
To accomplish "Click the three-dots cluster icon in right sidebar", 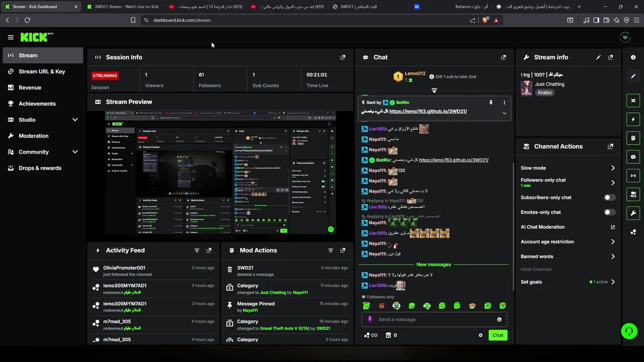I will click(x=633, y=232).
